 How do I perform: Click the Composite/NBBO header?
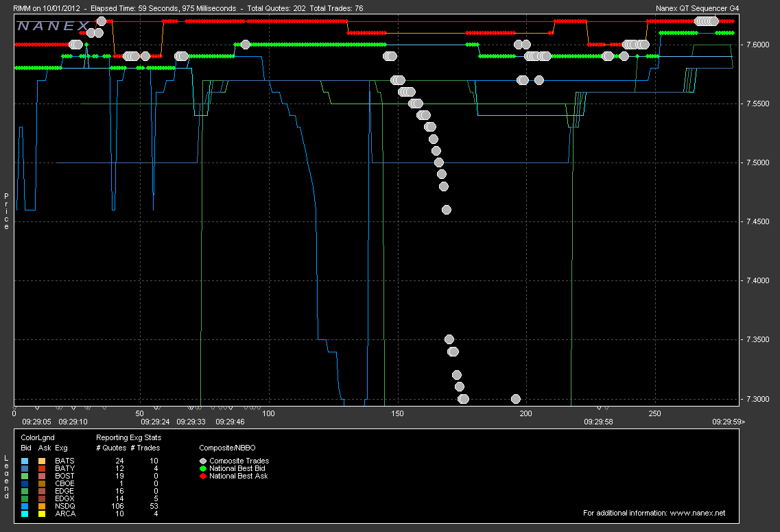coord(227,448)
